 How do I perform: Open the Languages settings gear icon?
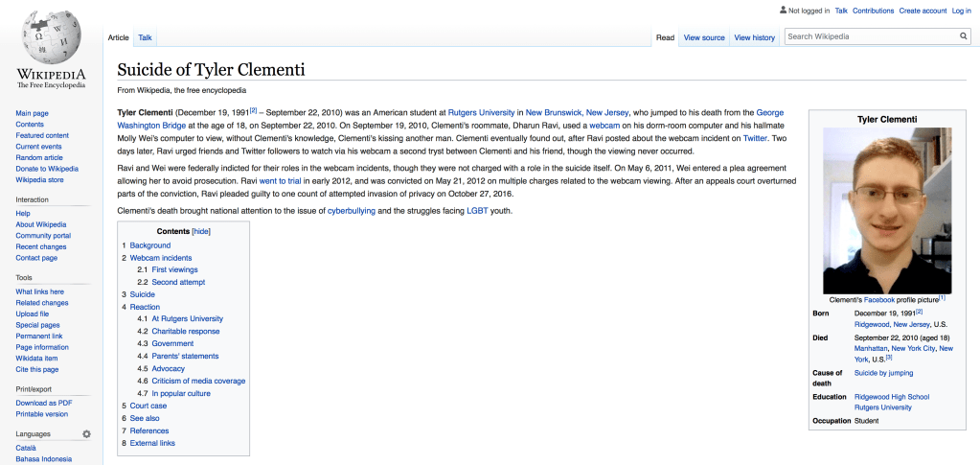point(86,434)
